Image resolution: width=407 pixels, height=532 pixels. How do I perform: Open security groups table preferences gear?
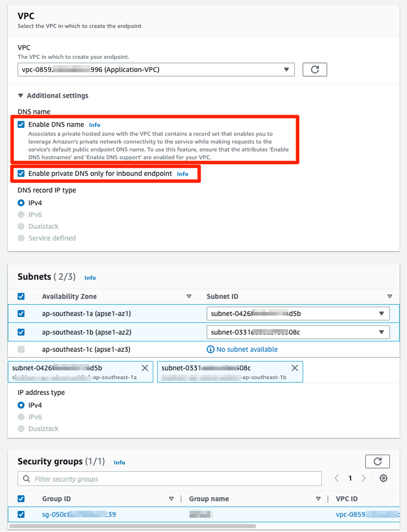coord(384,478)
